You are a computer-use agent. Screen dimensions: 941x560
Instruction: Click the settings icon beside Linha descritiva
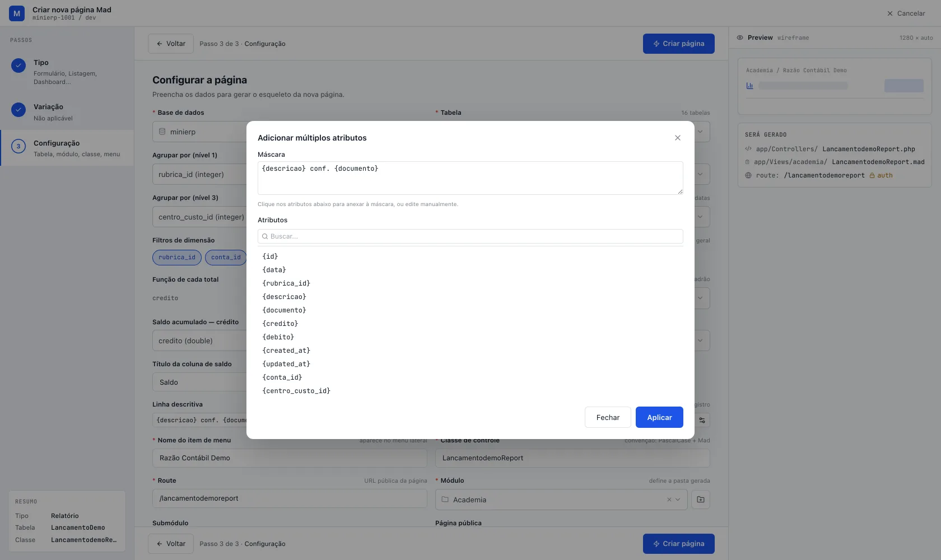click(702, 420)
